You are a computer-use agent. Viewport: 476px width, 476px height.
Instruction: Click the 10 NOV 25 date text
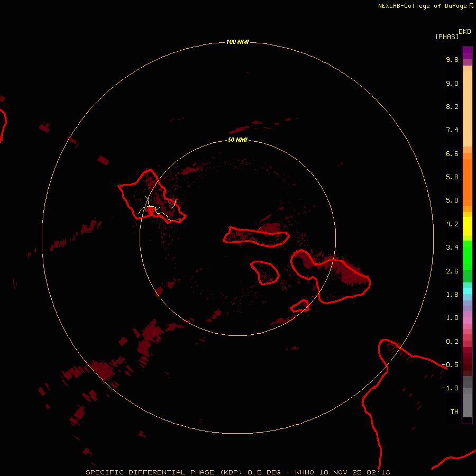(340, 472)
